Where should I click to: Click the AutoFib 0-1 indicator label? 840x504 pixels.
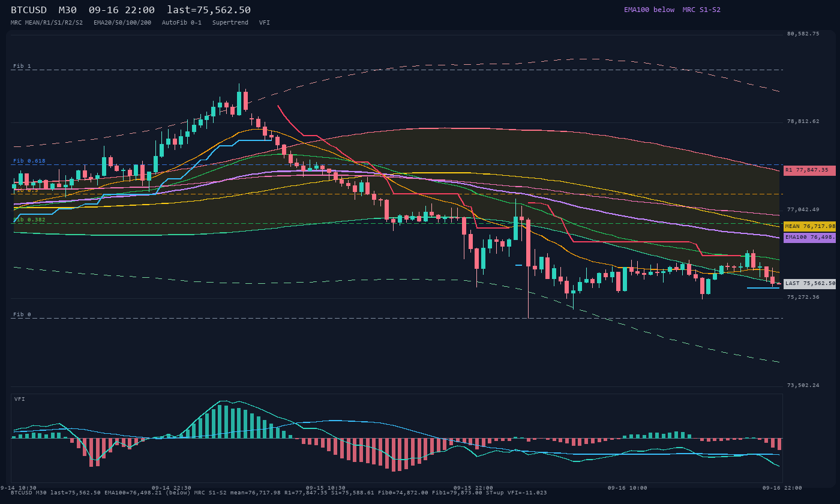coord(182,22)
